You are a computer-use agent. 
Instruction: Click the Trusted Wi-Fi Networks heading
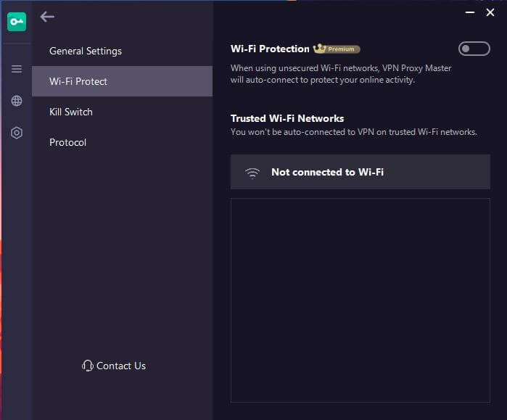point(287,118)
